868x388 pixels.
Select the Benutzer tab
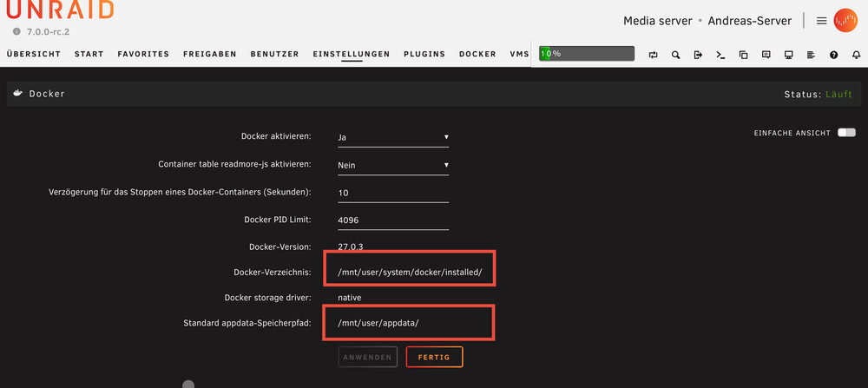tap(274, 54)
